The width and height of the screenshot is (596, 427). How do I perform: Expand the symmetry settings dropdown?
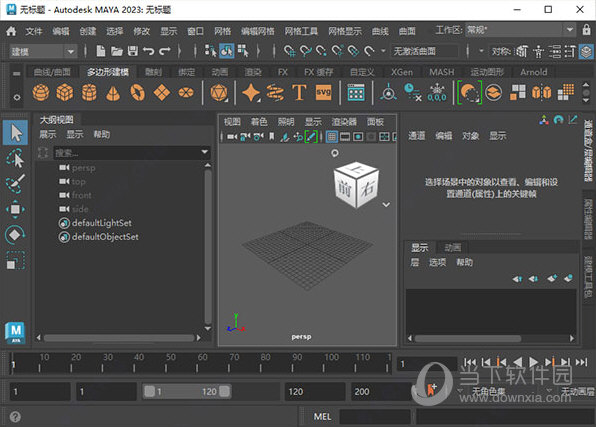[x=481, y=51]
